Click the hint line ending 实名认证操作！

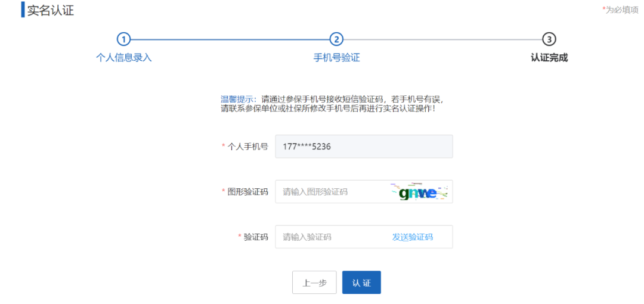[x=328, y=109]
